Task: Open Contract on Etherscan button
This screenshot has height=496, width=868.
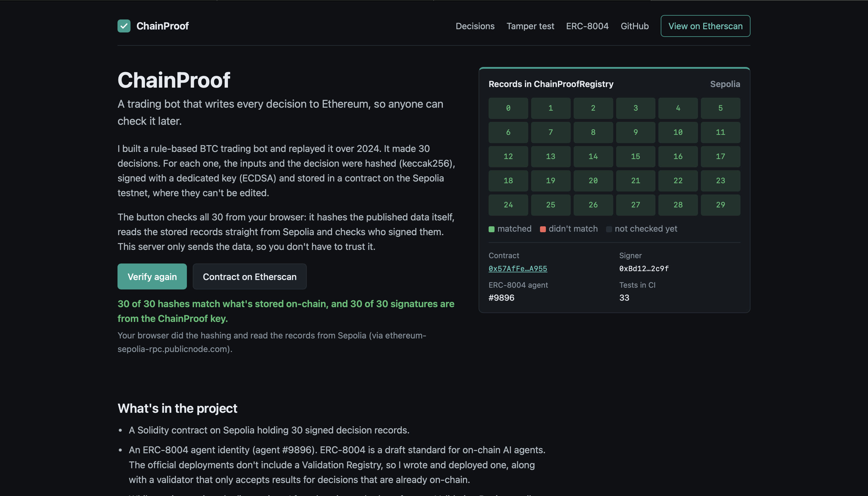Action: (x=249, y=276)
